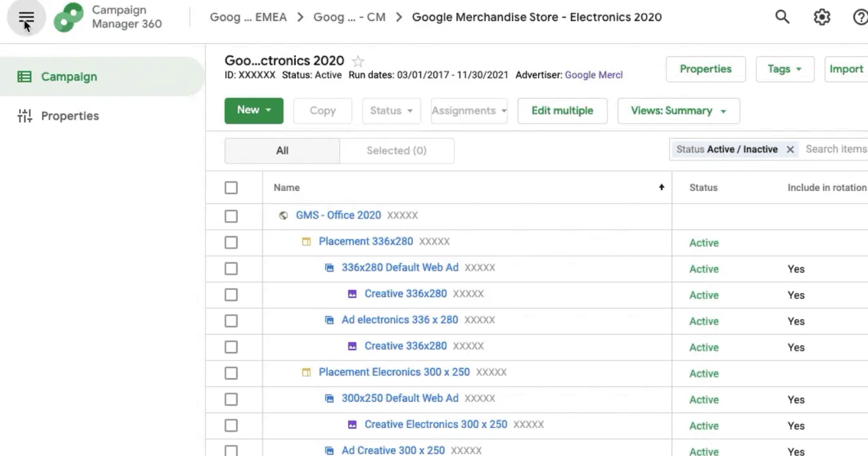Sort by Name using the arrow
868x456 pixels.
(x=661, y=188)
